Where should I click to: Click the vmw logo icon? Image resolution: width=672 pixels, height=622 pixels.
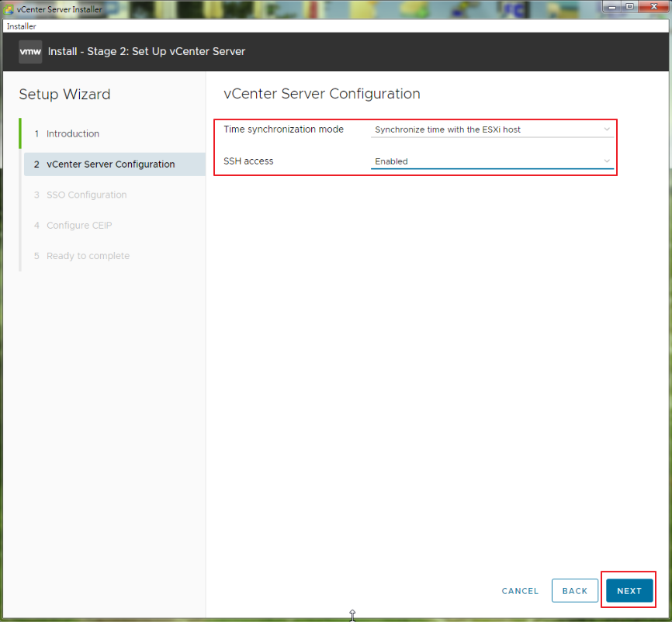pyautogui.click(x=30, y=52)
